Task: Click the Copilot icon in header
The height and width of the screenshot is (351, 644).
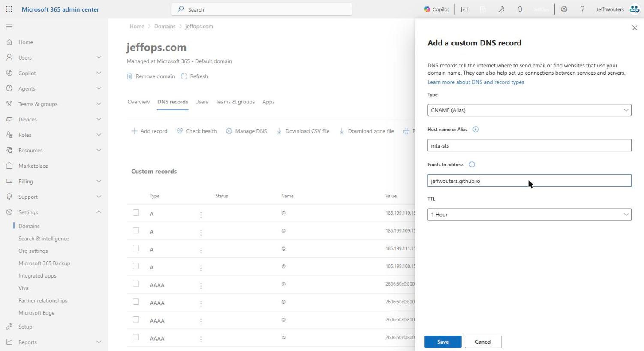Action: click(x=427, y=9)
